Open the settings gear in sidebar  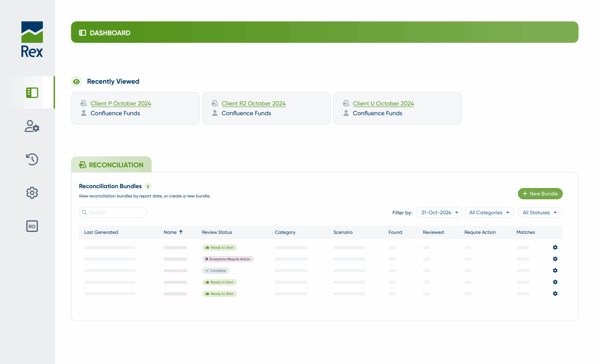coord(32,193)
